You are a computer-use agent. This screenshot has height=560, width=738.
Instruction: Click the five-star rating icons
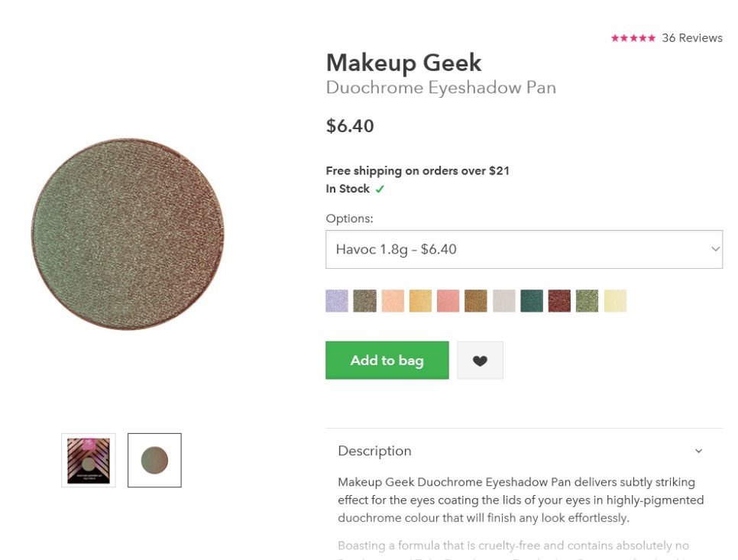633,38
